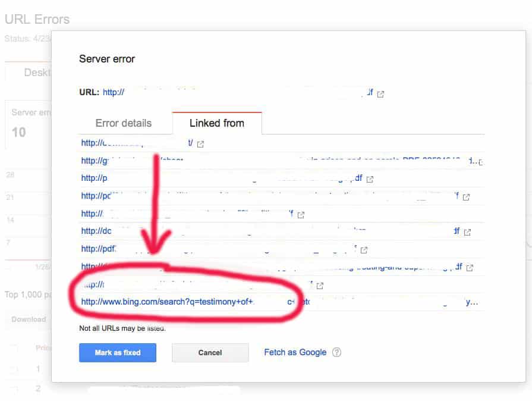Open the Fetch as Google link

(295, 352)
